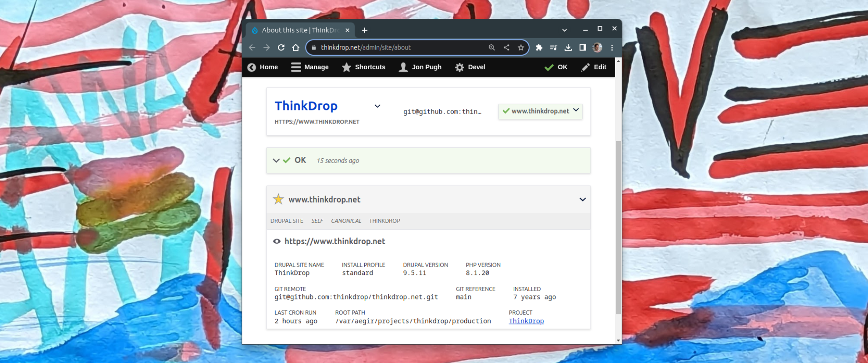Click the browser reload icon
Image resolution: width=868 pixels, height=363 pixels.
(x=281, y=47)
